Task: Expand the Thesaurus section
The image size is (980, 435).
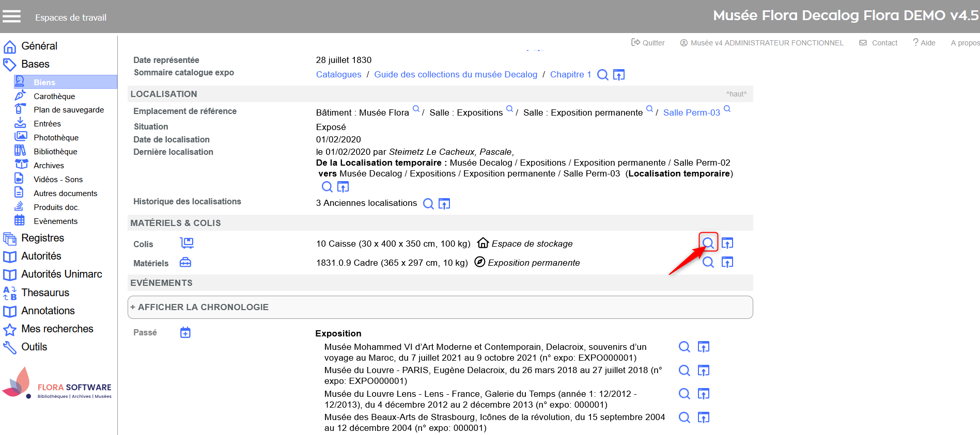Action: [x=45, y=293]
